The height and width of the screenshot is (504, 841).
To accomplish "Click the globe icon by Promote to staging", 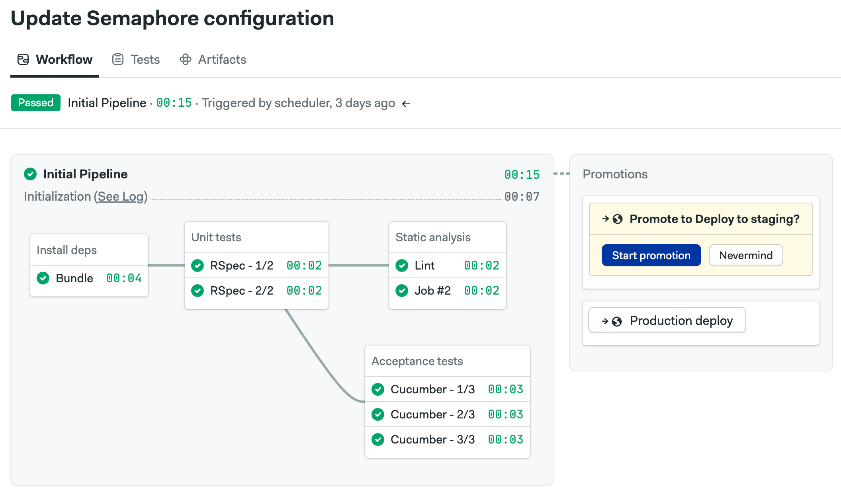I will [618, 219].
